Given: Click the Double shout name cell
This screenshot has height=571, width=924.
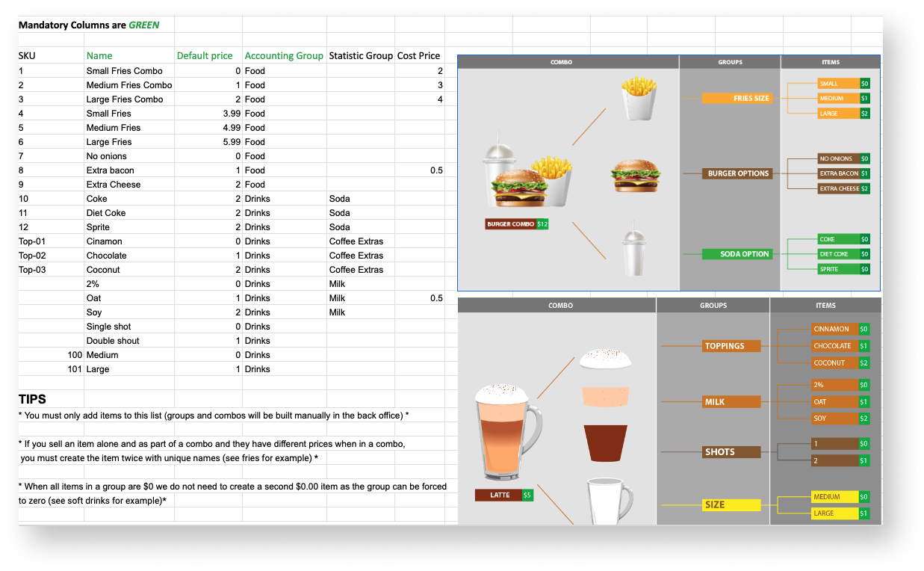Looking at the screenshot, I should pos(113,341).
